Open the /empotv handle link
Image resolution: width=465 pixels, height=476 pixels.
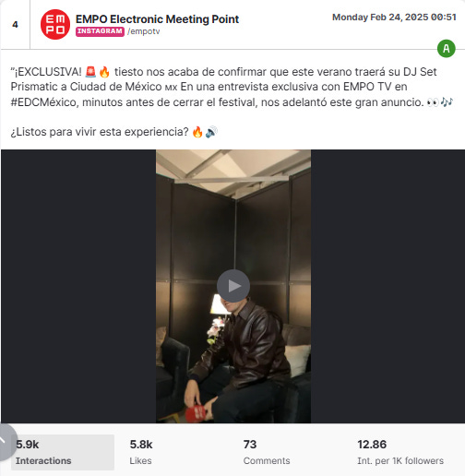click(144, 31)
